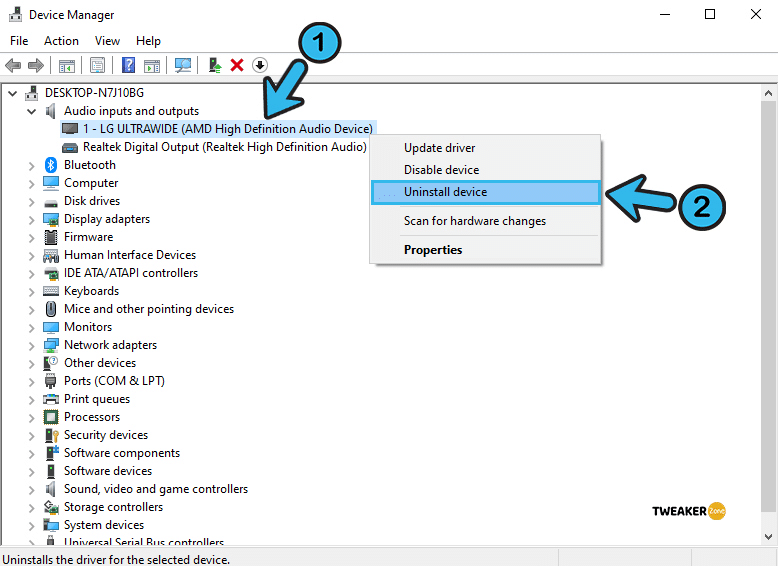Expand the Software components category

pos(31,454)
